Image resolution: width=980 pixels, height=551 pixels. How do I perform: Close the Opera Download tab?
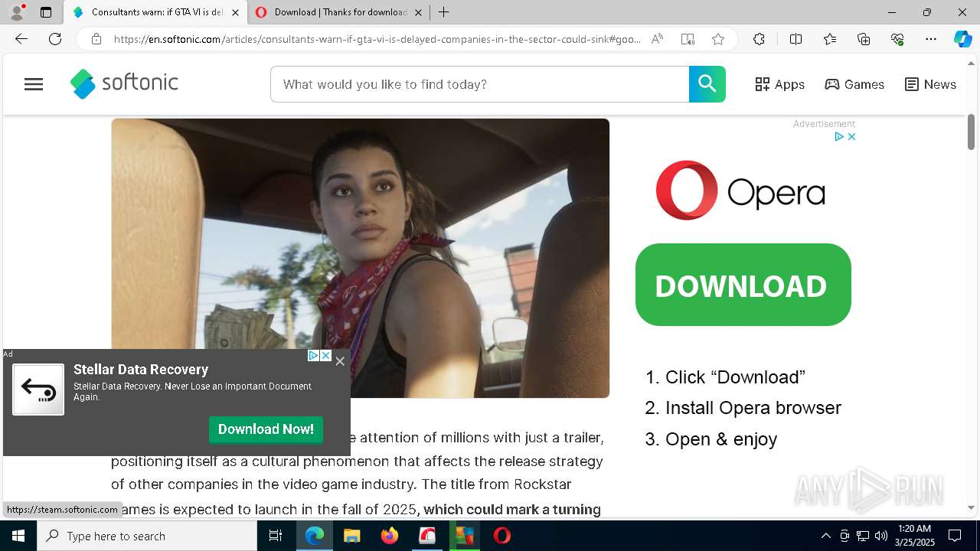click(418, 12)
